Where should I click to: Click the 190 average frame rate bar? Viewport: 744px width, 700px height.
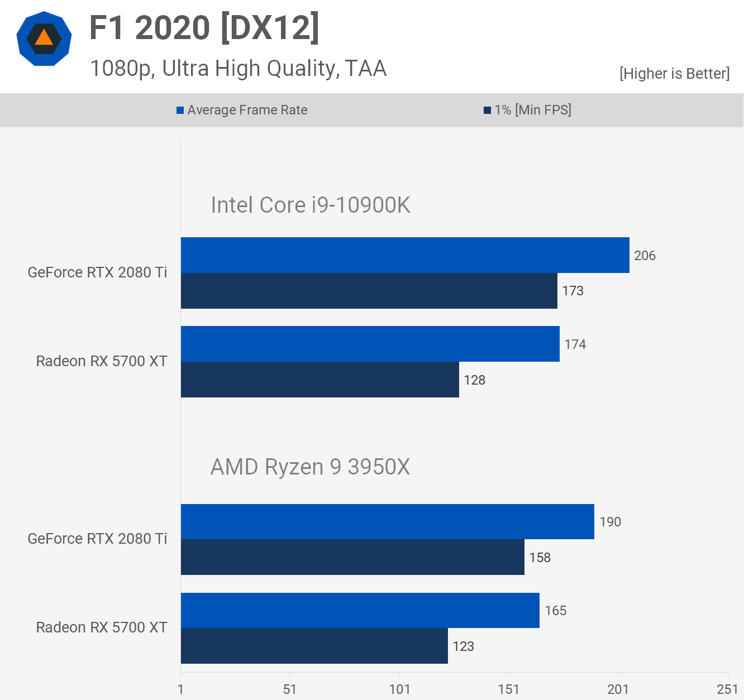387,521
